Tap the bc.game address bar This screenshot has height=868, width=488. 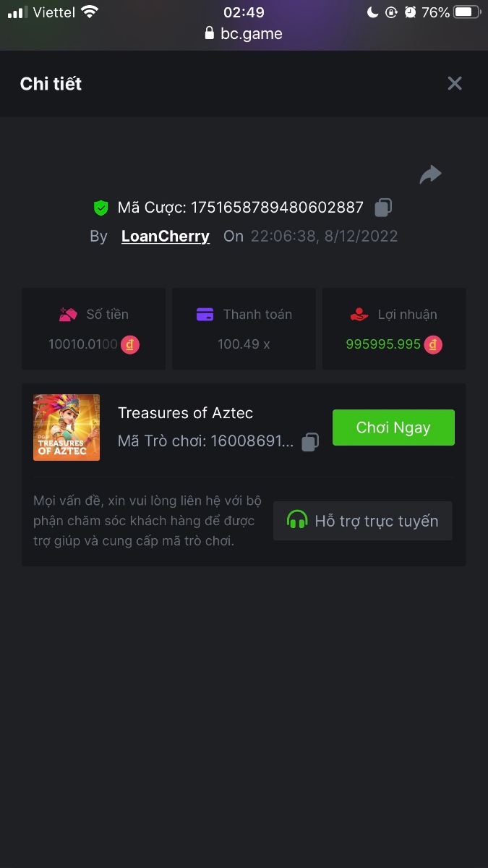tap(244, 33)
